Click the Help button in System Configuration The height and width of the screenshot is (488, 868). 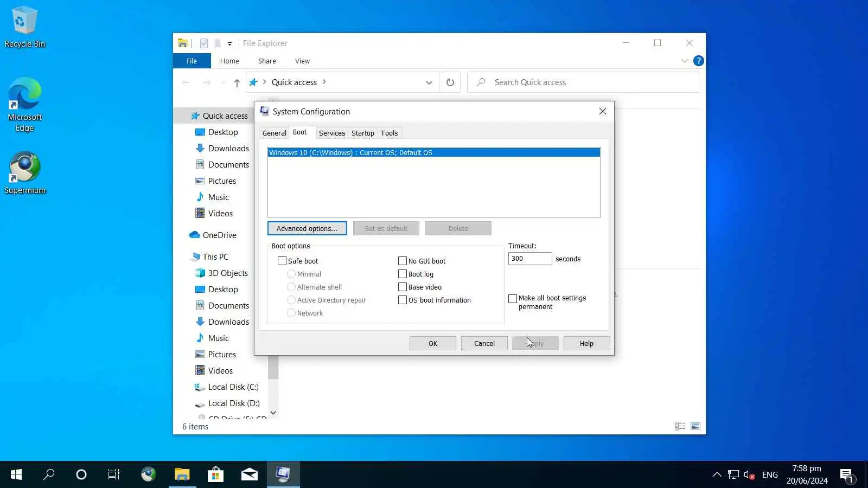click(x=586, y=343)
